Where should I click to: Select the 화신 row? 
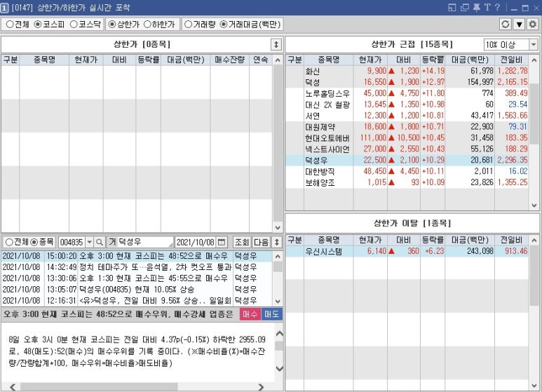407,72
